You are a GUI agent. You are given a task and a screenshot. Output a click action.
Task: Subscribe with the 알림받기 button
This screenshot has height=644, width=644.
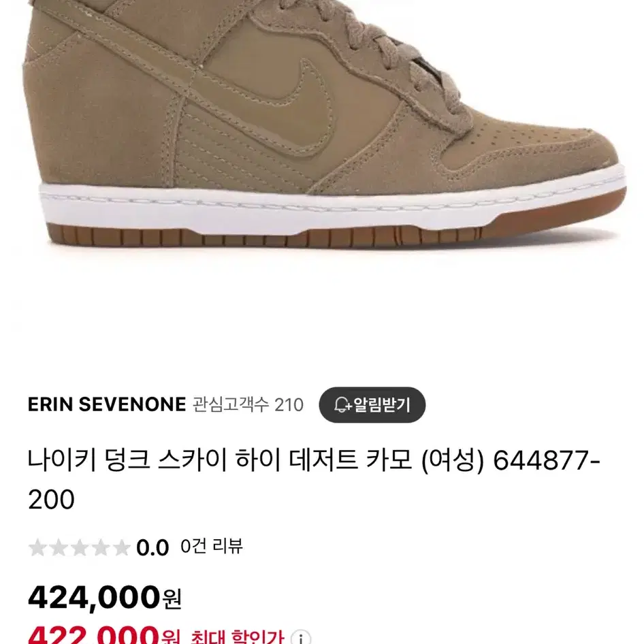[x=372, y=405]
